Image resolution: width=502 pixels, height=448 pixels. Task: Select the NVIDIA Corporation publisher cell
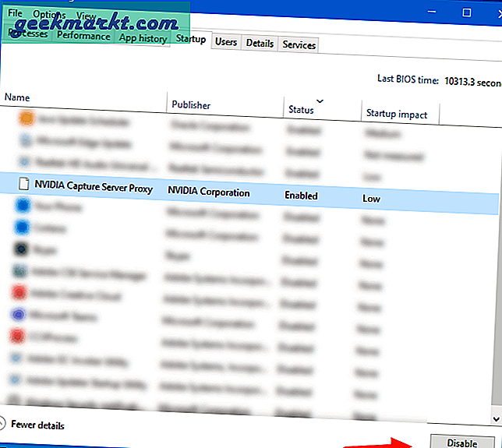pyautogui.click(x=209, y=192)
